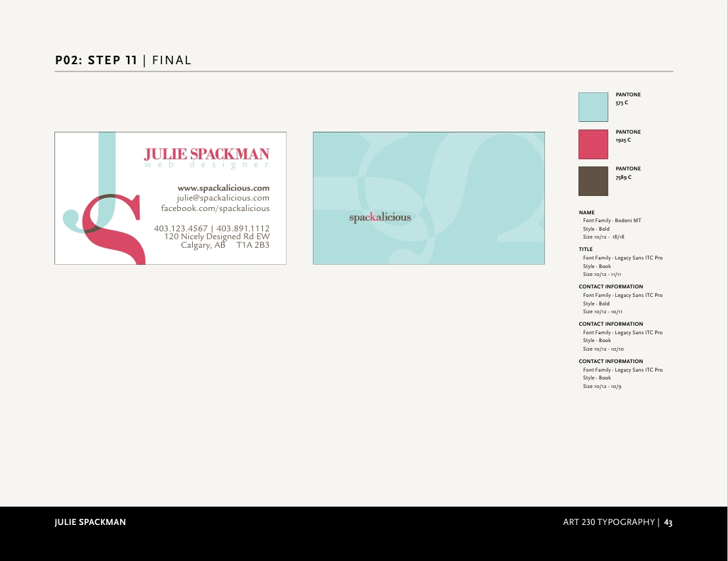Click the 'P02: STEP 11' heading
Screen dimensions: 728x561
[96, 60]
